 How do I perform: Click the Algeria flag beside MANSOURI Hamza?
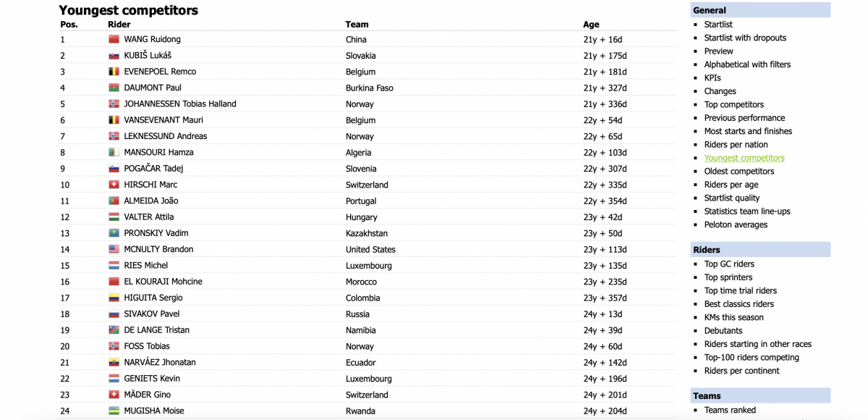click(114, 152)
